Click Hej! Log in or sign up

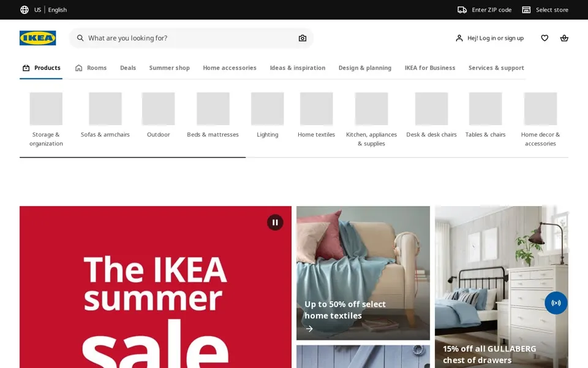[496, 38]
